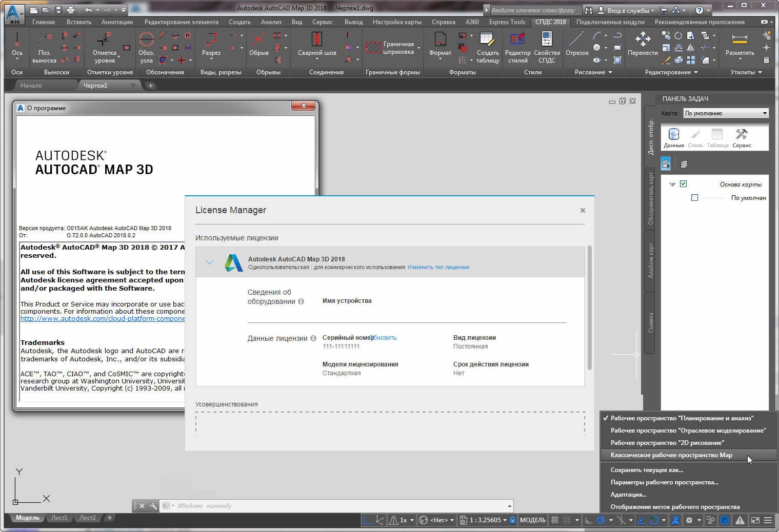Click the Изменить тип лицензии link
The width and height of the screenshot is (779, 532).
point(438,267)
